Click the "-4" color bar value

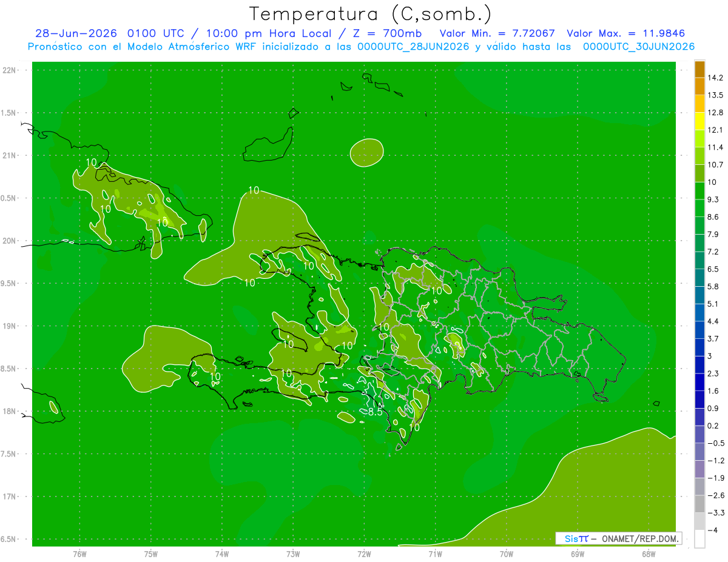pyautogui.click(x=713, y=530)
